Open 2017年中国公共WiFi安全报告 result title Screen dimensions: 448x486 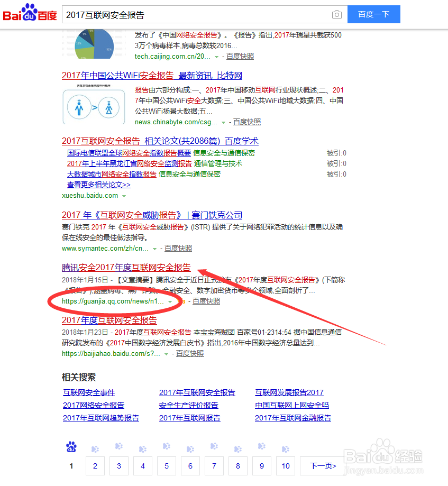coord(152,75)
